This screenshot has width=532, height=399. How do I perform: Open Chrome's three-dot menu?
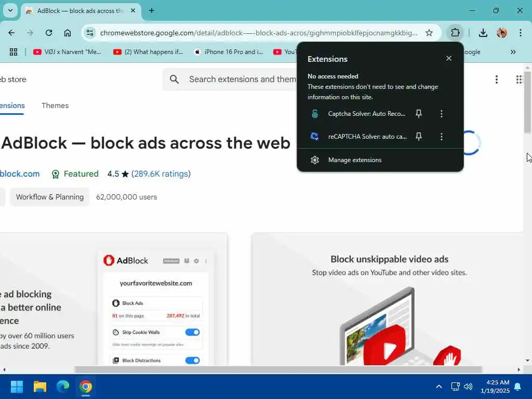(521, 33)
